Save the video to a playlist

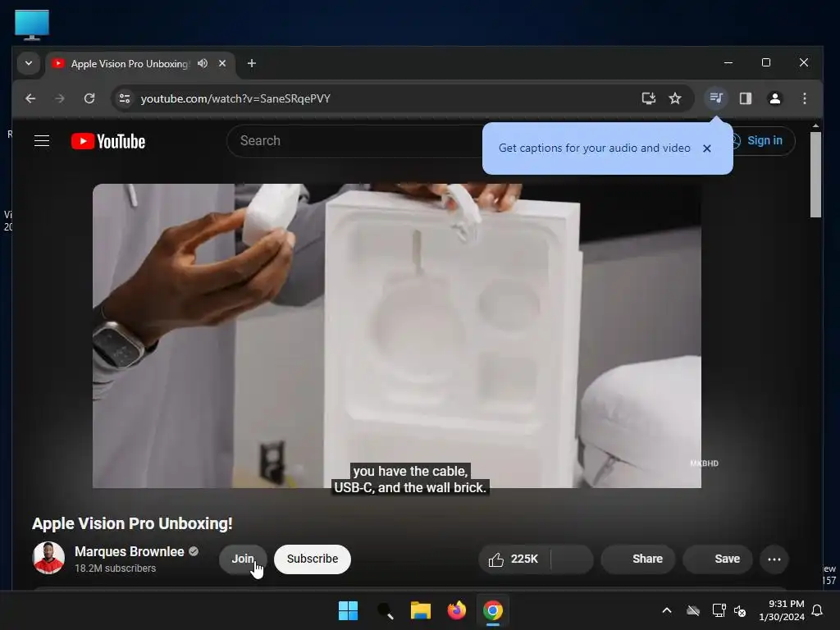(x=718, y=559)
